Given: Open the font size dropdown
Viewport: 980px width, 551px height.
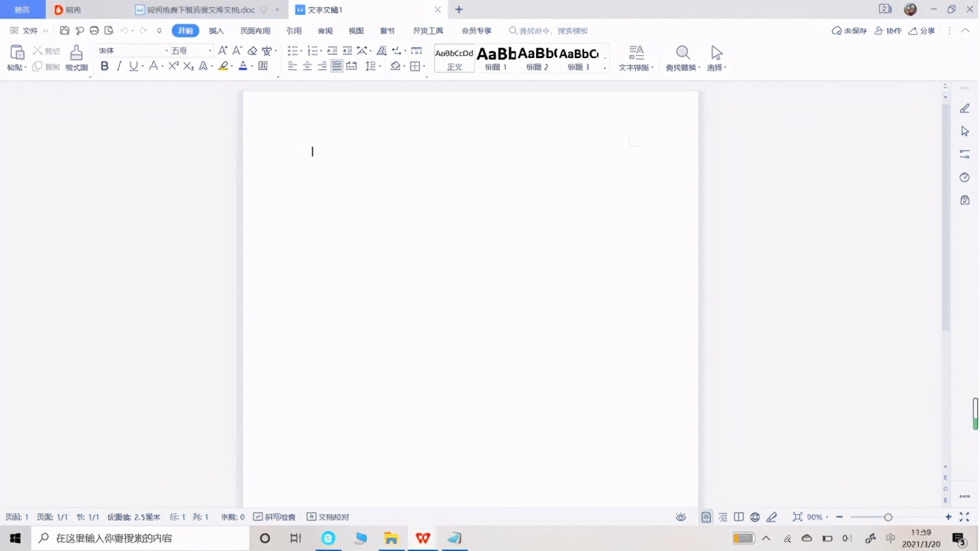Looking at the screenshot, I should [x=191, y=50].
